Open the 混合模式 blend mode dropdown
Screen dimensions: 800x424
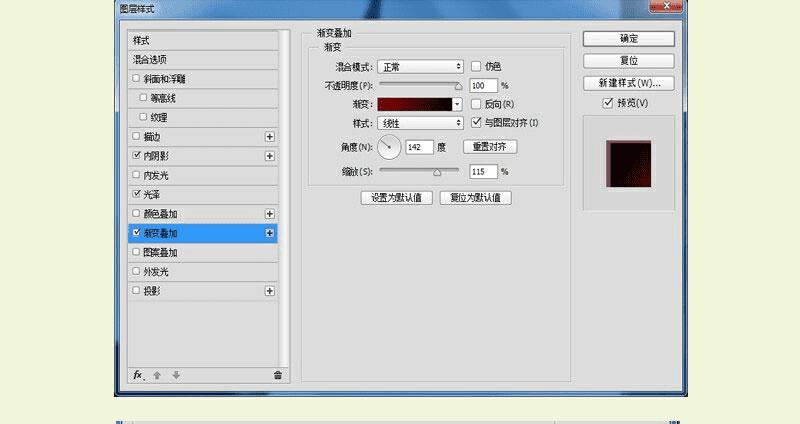[420, 67]
